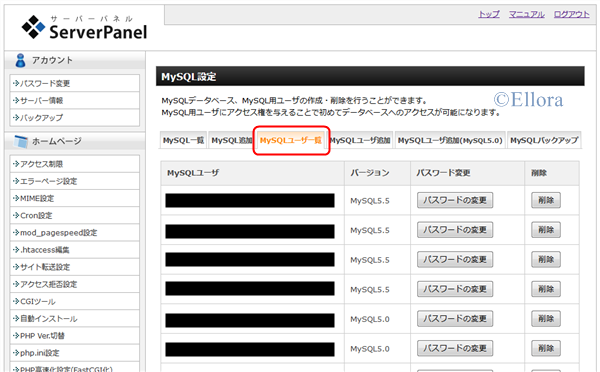600x372 pixels.
Task: Select the MySQLユーザー一覧 tab
Action: [291, 140]
